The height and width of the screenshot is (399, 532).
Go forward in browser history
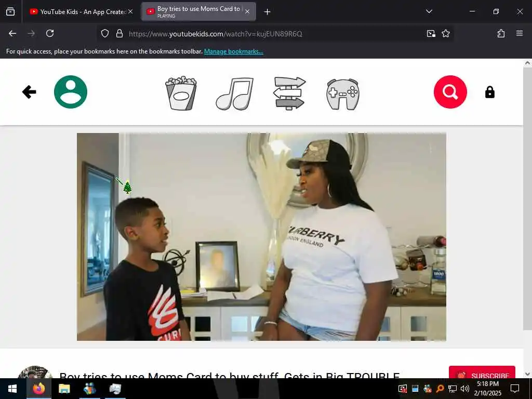[x=31, y=33]
